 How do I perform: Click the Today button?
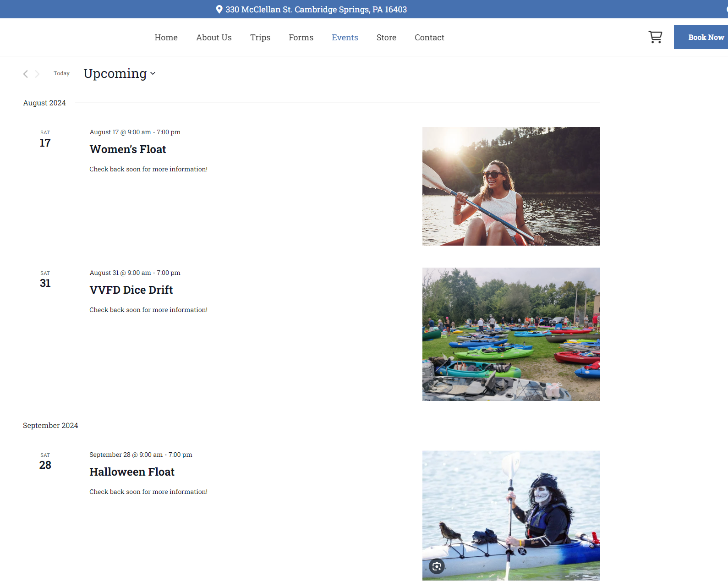(x=61, y=73)
